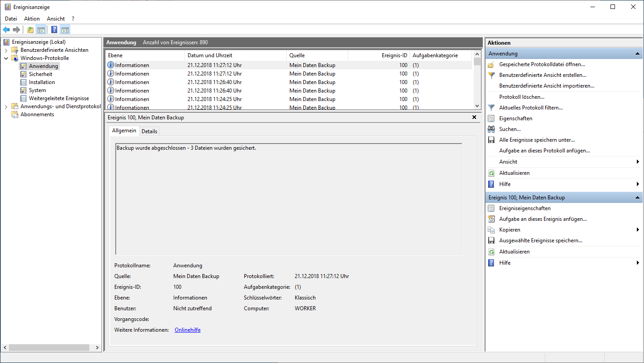This screenshot has width=644, height=363.
Task: Open the ? help menu
Action: pyautogui.click(x=73, y=19)
